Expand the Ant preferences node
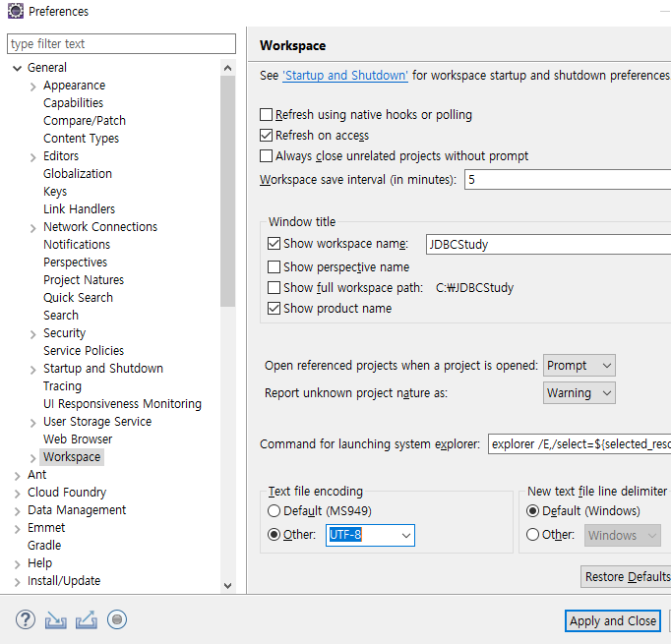Viewport: 671px width, 644px height. (x=17, y=476)
